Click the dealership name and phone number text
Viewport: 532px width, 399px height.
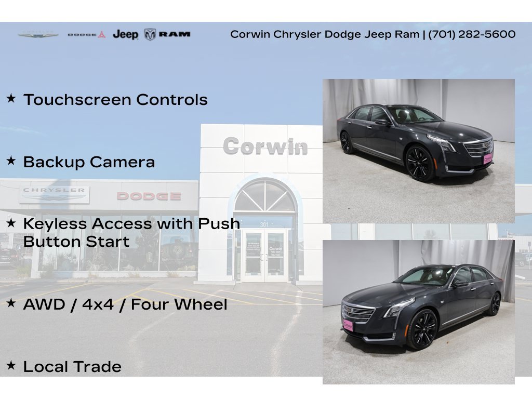(x=373, y=34)
